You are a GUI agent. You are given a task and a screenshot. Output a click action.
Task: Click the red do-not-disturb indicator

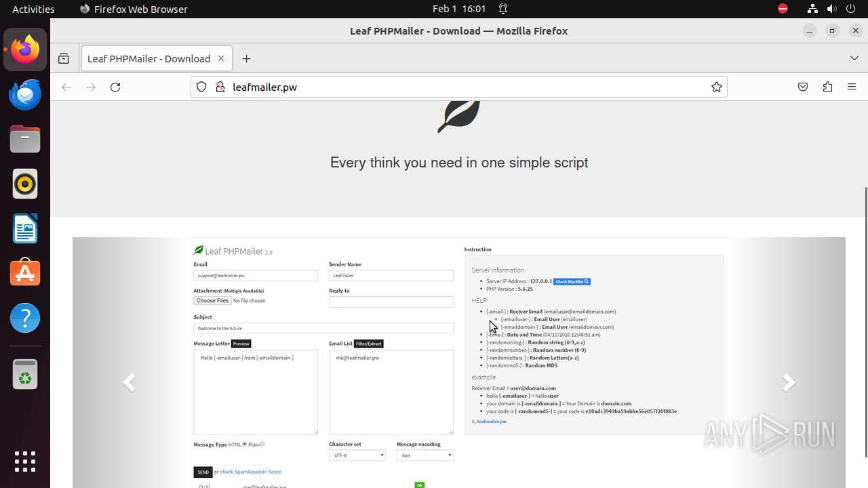coord(783,9)
